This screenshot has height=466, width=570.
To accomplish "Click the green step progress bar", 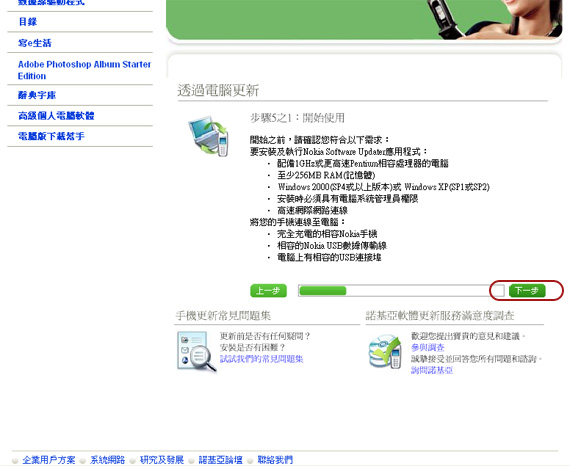I will (401, 291).
